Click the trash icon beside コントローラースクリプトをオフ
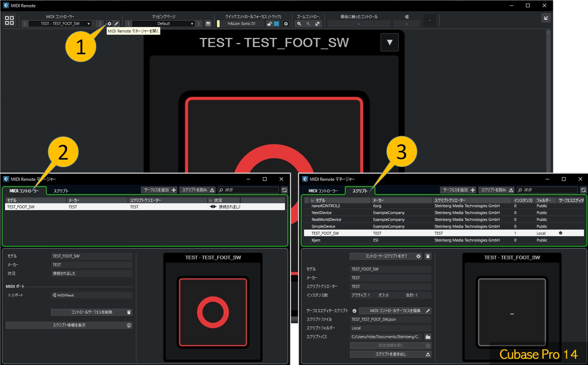 click(x=428, y=256)
